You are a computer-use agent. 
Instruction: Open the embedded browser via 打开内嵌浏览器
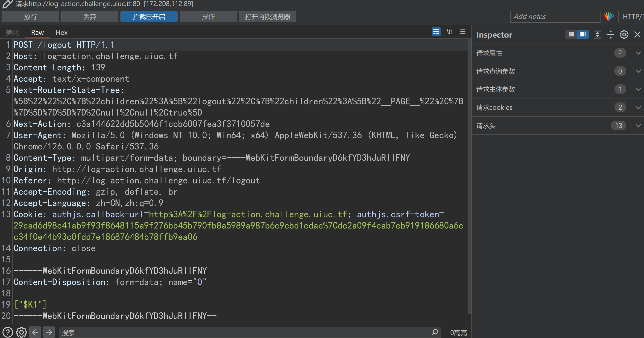pyautogui.click(x=267, y=17)
